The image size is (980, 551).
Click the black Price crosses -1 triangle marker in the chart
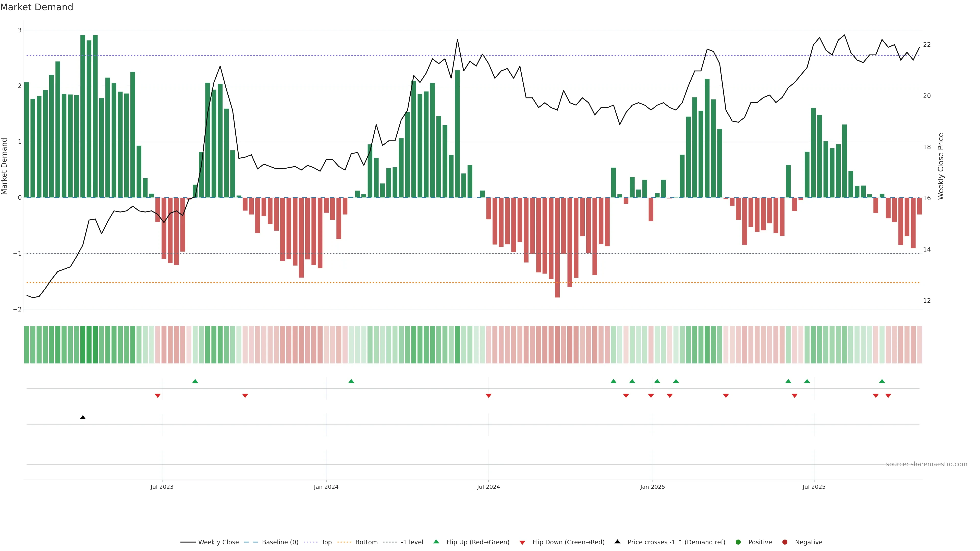pyautogui.click(x=82, y=418)
